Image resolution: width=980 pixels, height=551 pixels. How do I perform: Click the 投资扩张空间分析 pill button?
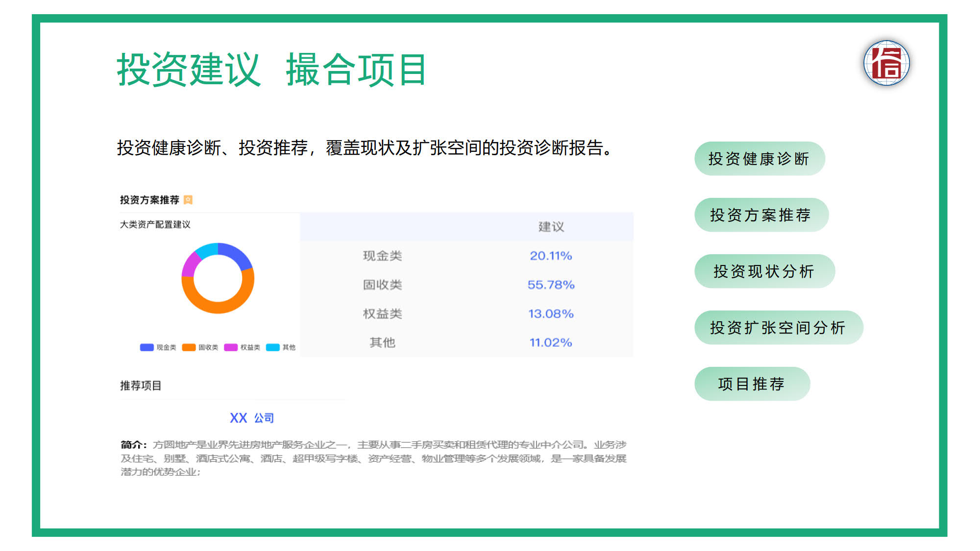pos(778,328)
